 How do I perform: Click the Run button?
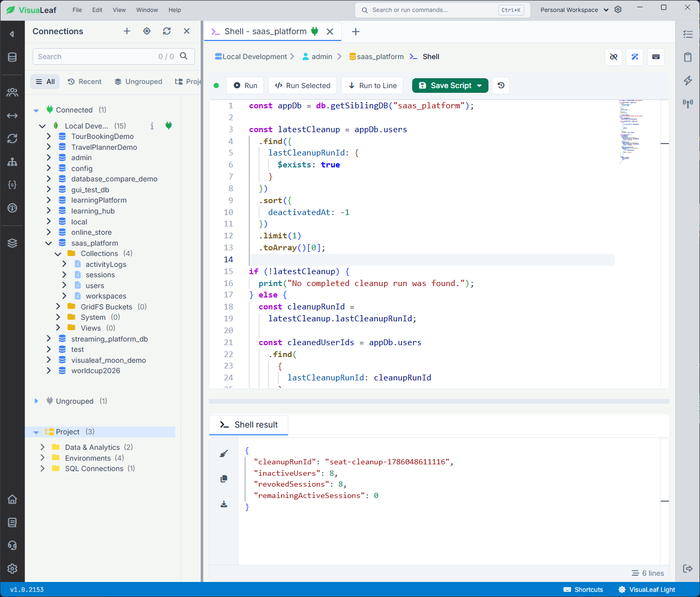coord(245,86)
